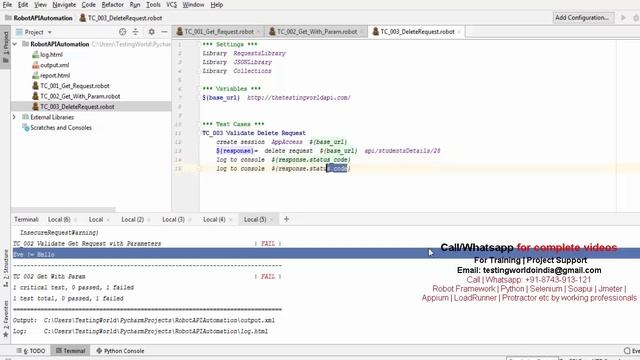Click the 1: Project side tool window tab
The image size is (640, 360).
tap(5, 47)
